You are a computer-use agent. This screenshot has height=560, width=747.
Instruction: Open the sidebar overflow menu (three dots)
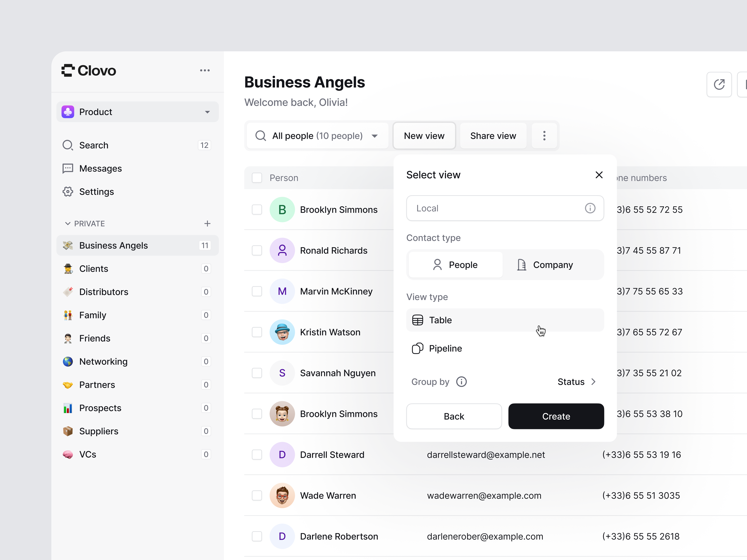coord(205,70)
